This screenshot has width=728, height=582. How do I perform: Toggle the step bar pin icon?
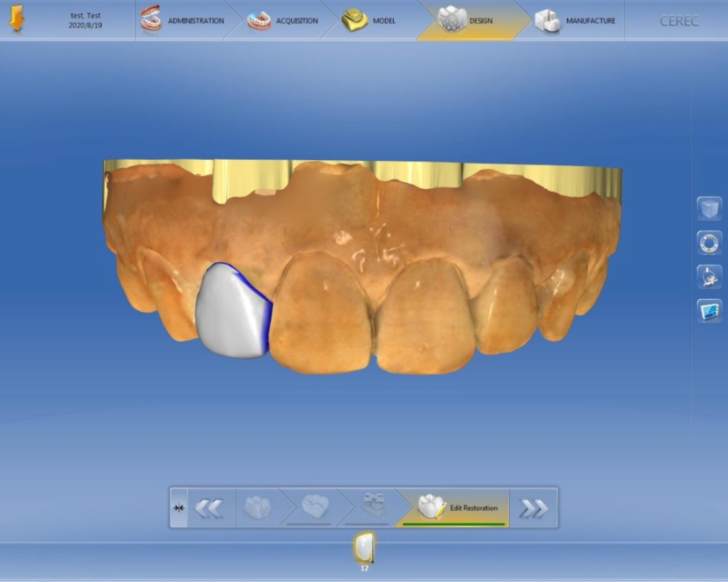(x=178, y=508)
